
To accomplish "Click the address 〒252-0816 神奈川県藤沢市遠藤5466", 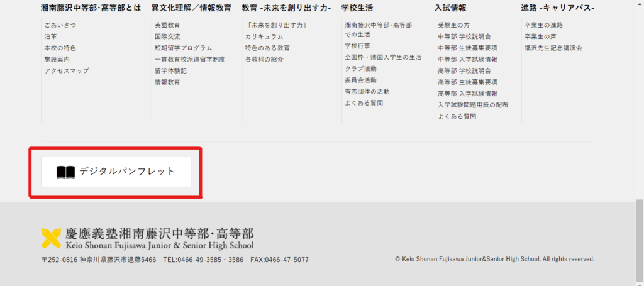I will click(x=99, y=260).
